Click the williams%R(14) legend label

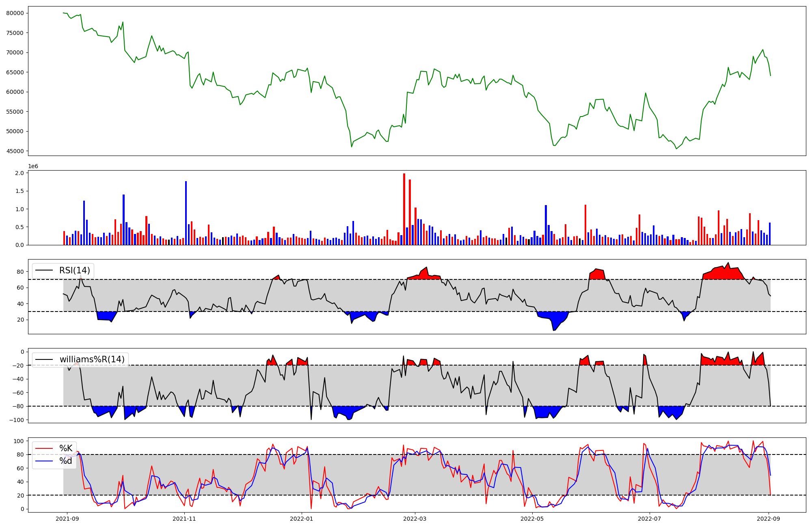[x=92, y=359]
